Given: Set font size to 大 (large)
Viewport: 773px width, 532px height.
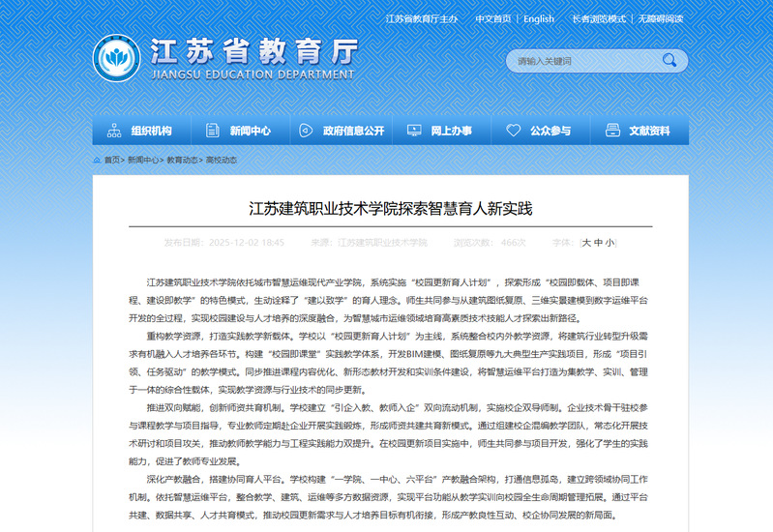Looking at the screenshot, I should (x=585, y=243).
